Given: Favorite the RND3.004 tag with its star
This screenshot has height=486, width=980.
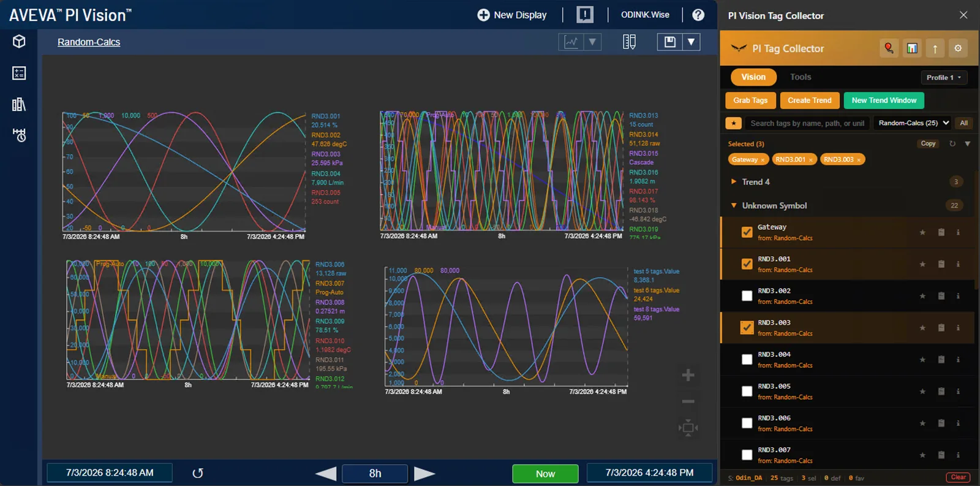Looking at the screenshot, I should (x=922, y=360).
